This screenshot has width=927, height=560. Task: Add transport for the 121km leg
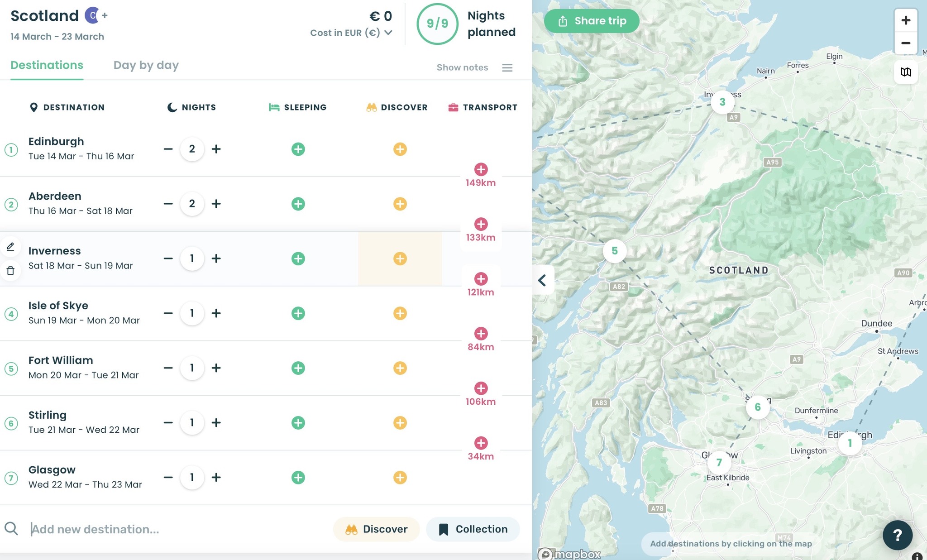tap(481, 279)
